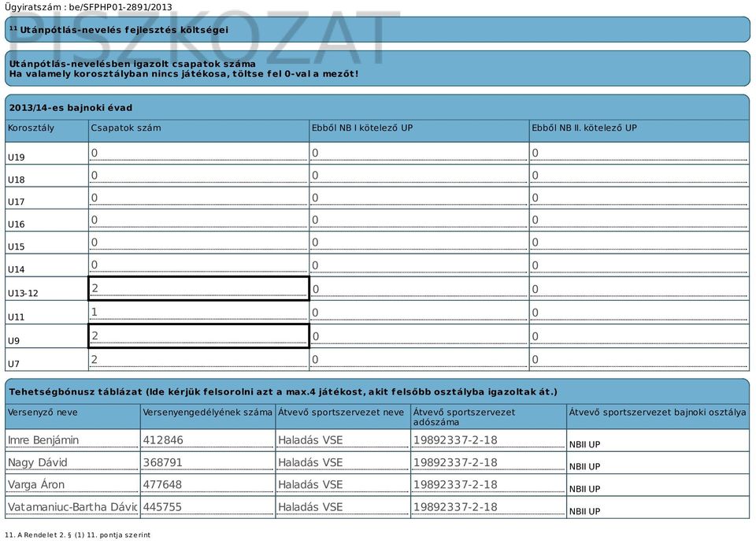Select the Varga Áron name field
Viewport: 756px width, 541px height.
click(72, 484)
